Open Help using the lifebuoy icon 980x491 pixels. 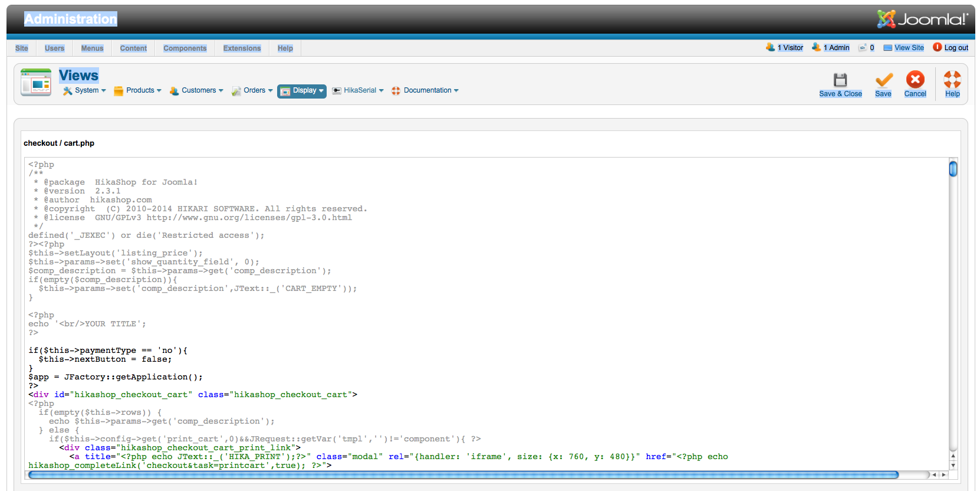(952, 79)
